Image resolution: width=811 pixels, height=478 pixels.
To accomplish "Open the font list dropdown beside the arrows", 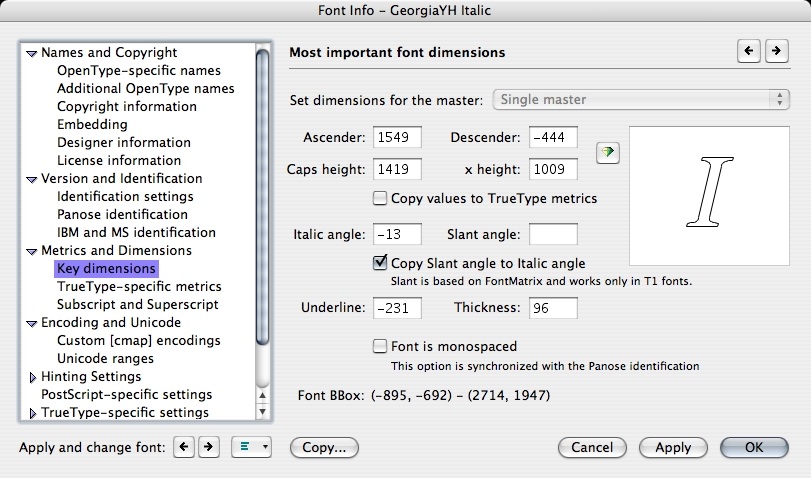I will [251, 447].
